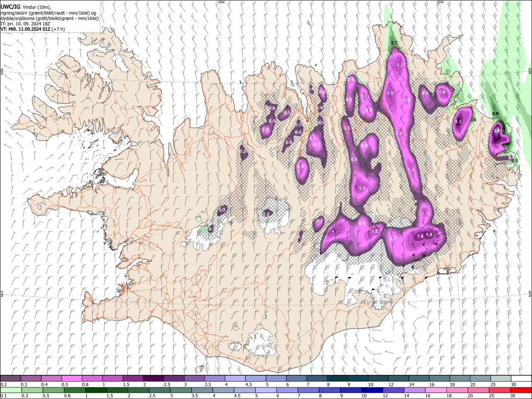This screenshot has height=399, width=532.
Task: Select the dark teal upper legend swatch at 8
Action: click(337, 378)
